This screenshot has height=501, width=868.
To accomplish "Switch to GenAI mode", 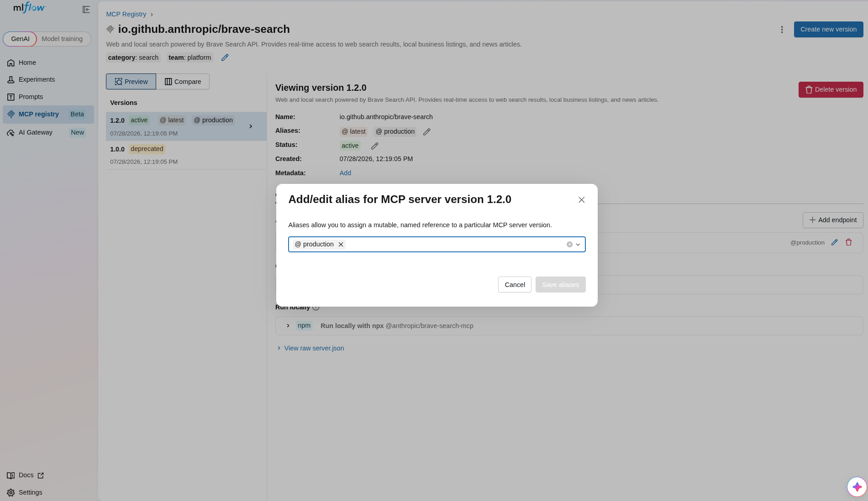I will pos(20,39).
